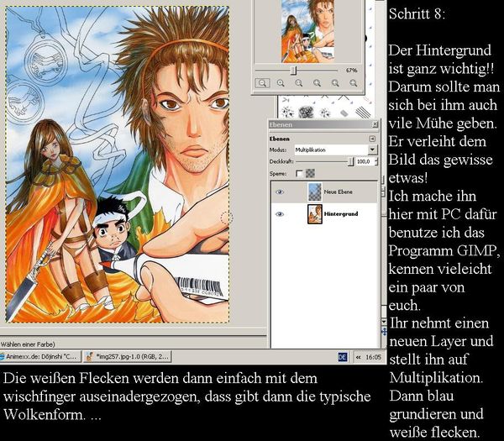Click the Ebenen tab heading label
Screen dimensions: 504x441
tap(279, 139)
